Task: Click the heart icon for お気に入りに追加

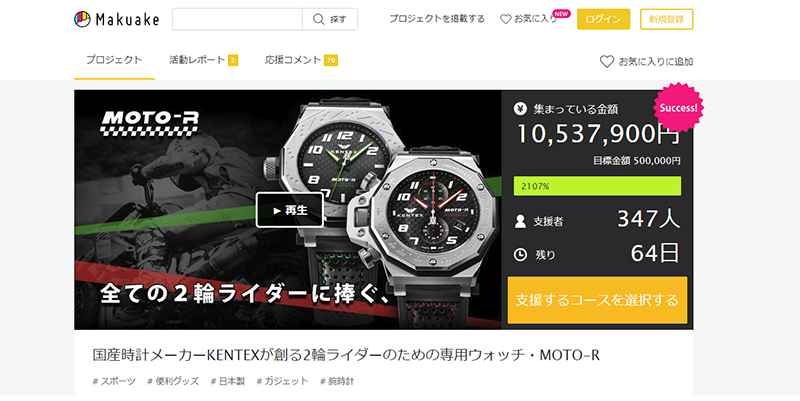Action: pyautogui.click(x=607, y=62)
